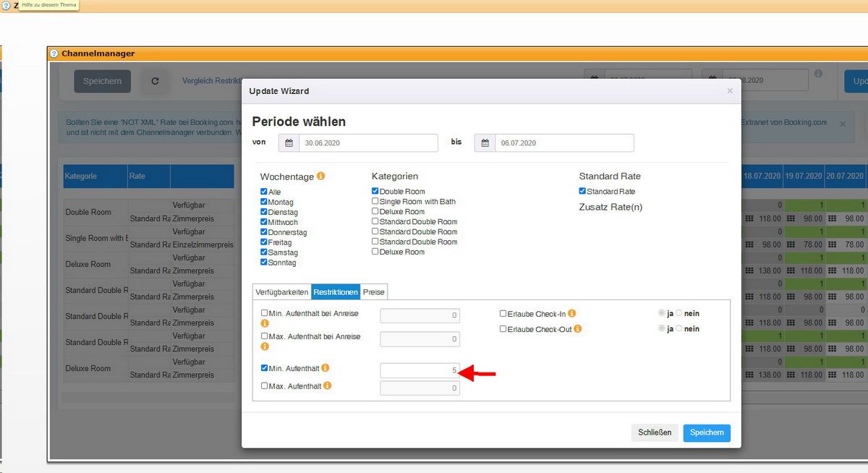Switch to the Verfügbarkeiten tab

[x=282, y=292]
